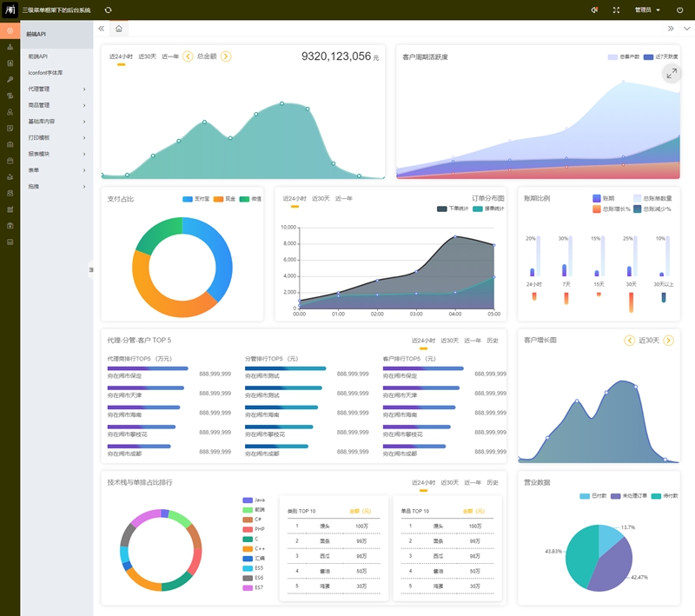Toggle 支付宝 series in 支付占比 legend
Image resolution: width=695 pixels, height=616 pixels.
(x=195, y=199)
